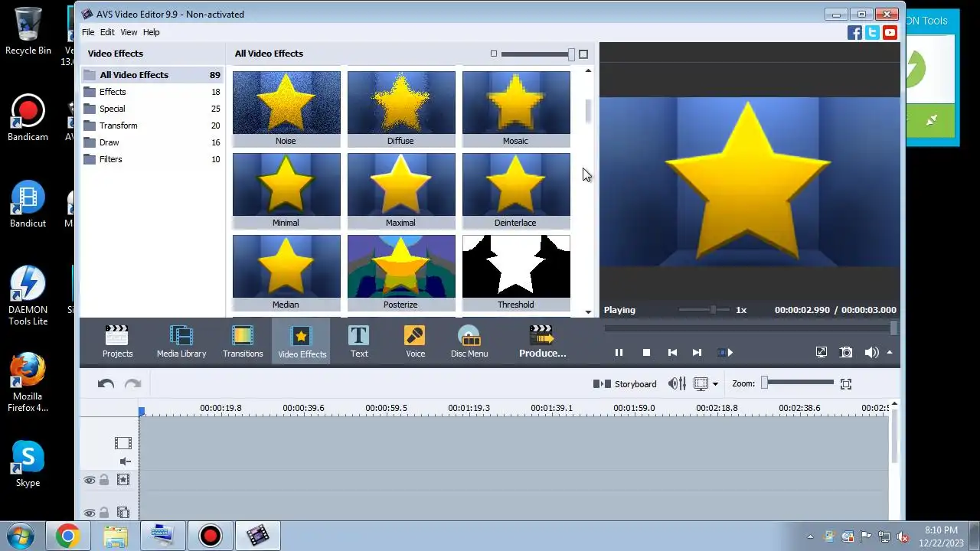
Task: Select the Median effect thumbnail
Action: point(286,272)
